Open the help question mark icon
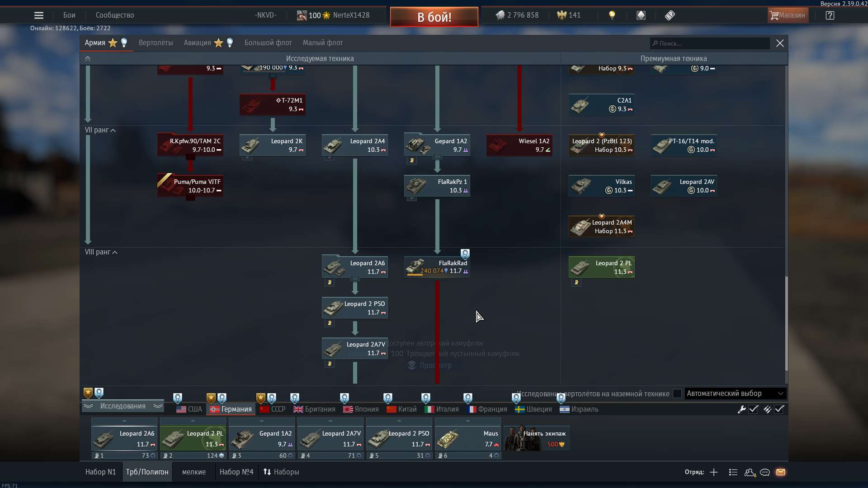Image resolution: width=868 pixels, height=488 pixels. pos(830,15)
